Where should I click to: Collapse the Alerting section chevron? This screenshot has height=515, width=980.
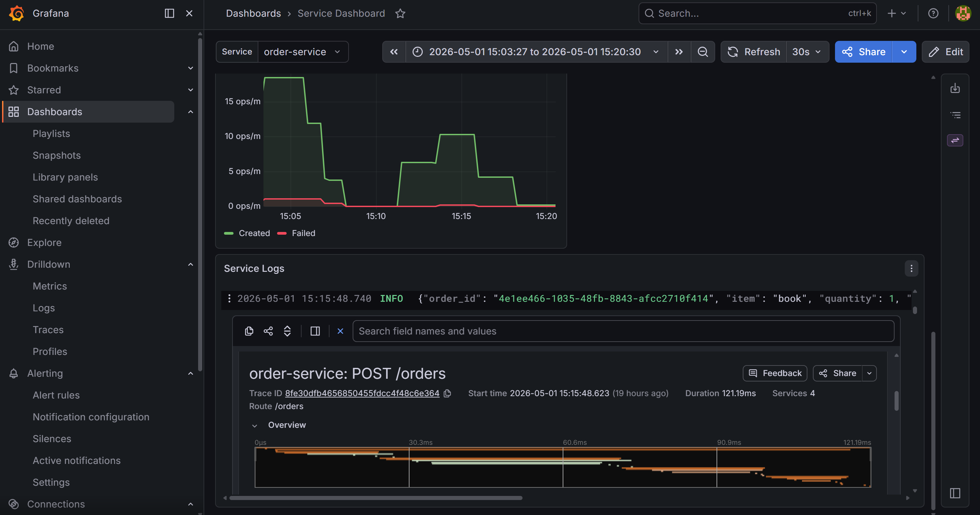(x=191, y=373)
